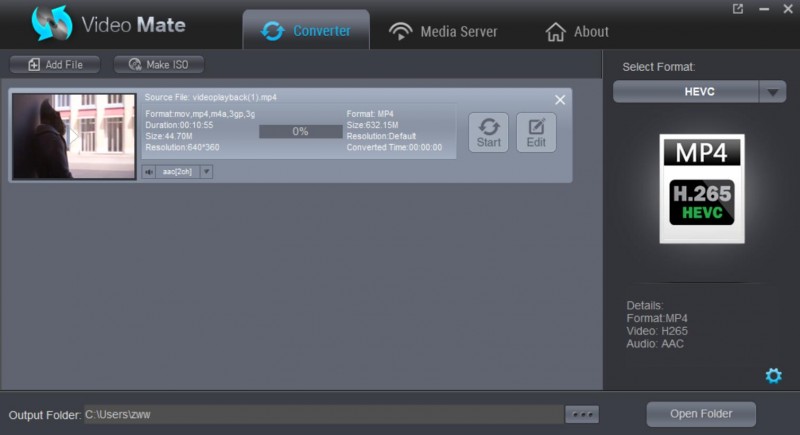Open format settings via the gear icon
Screen dimensions: 800x435
click(773, 376)
